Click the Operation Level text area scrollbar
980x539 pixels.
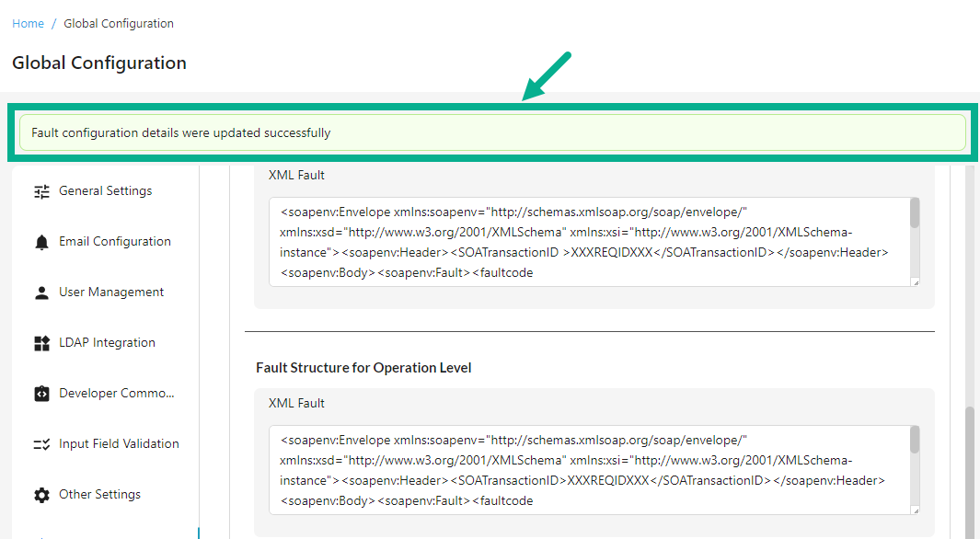[x=914, y=442]
